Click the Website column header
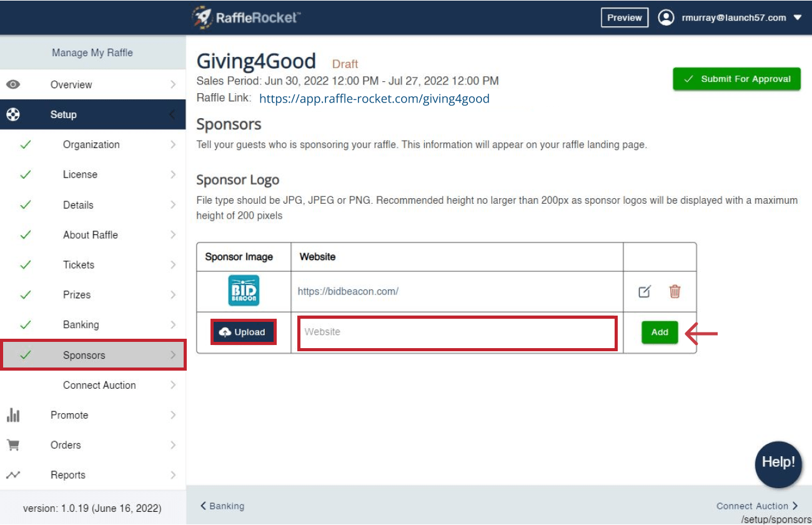 317,257
